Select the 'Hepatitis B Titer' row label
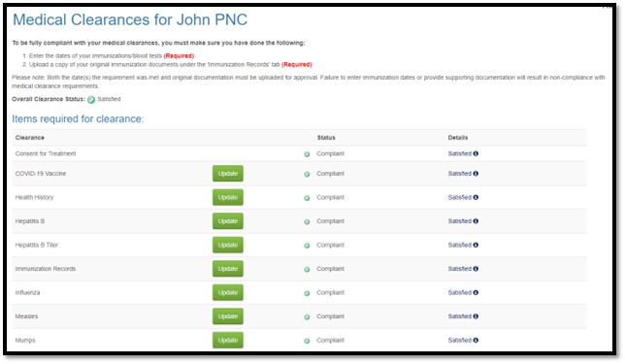The image size is (625, 364). click(x=37, y=245)
